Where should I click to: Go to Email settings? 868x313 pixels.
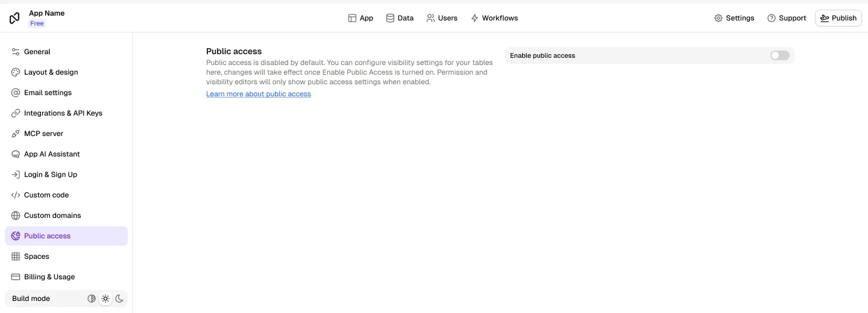(x=66, y=93)
